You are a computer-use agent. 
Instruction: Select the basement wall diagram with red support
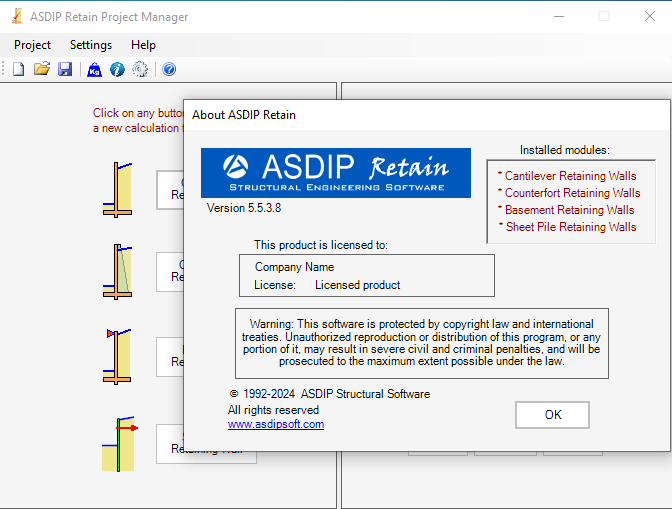[117, 356]
